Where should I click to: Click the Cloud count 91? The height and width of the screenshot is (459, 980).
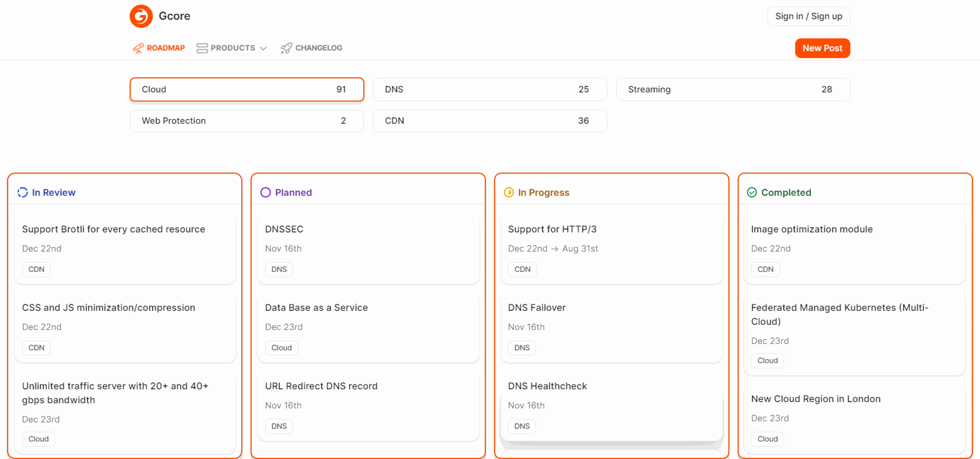[341, 89]
